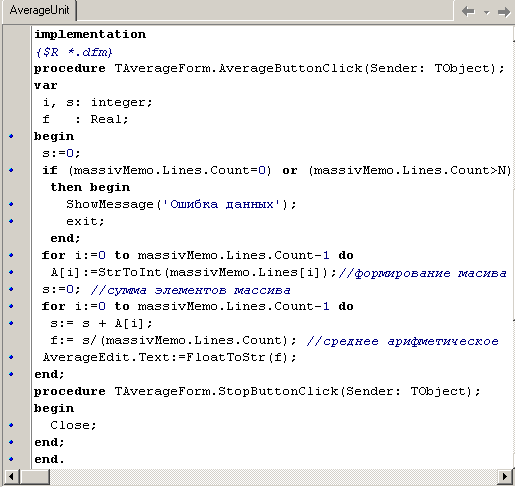515x487 pixels.
Task: Click the 'then begin' line
Action: point(90,187)
